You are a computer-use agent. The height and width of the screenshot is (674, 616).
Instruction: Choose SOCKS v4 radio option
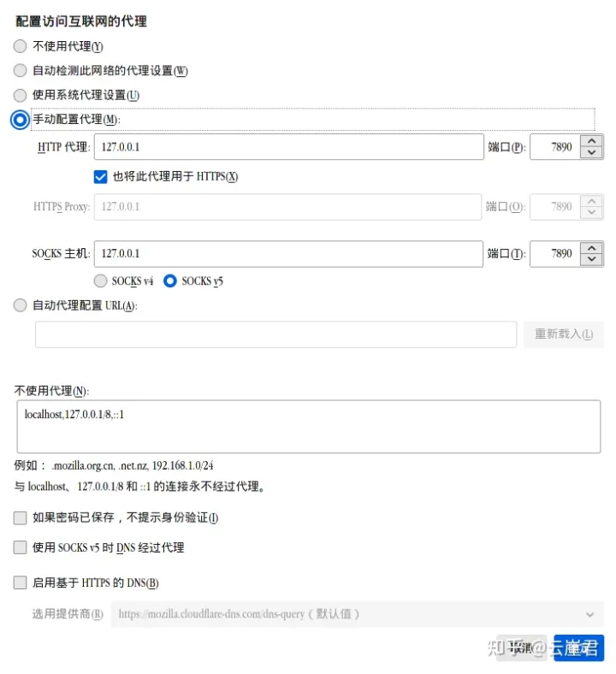(x=101, y=281)
